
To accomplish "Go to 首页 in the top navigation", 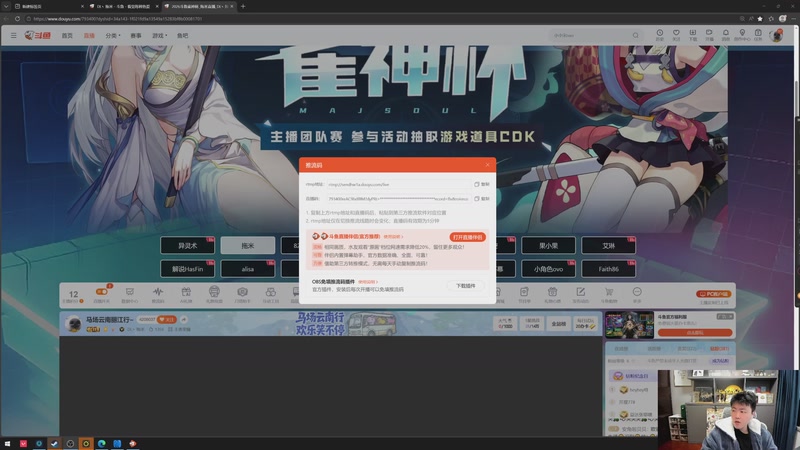I will pyautogui.click(x=67, y=36).
